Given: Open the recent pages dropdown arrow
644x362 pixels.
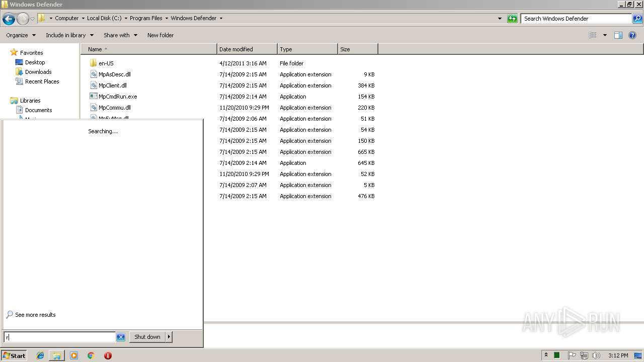Looking at the screenshot, I should point(32,19).
